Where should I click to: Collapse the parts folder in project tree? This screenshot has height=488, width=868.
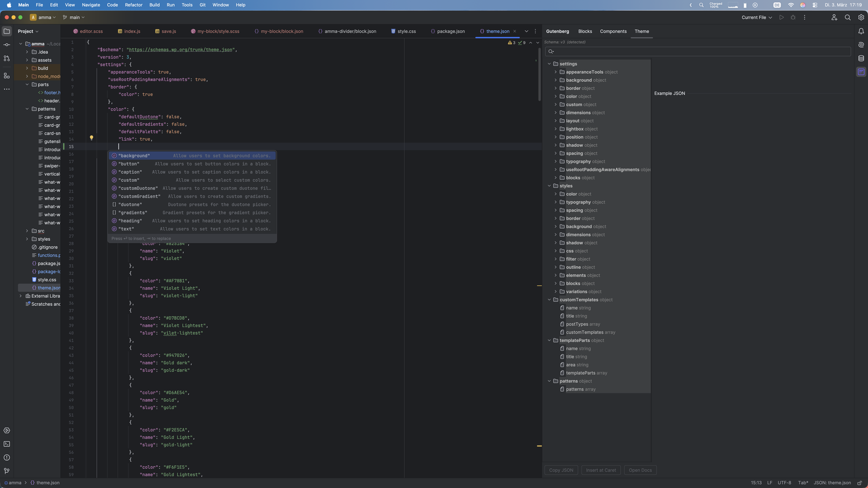point(27,85)
